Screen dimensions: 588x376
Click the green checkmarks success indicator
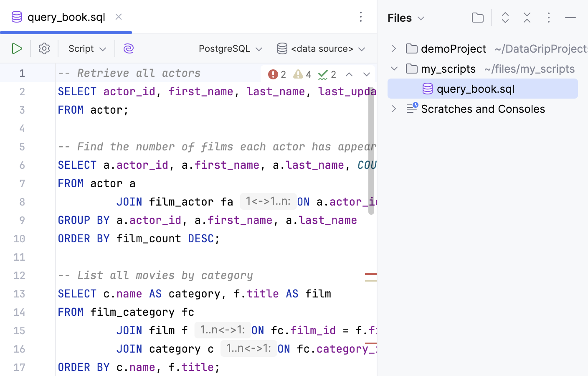click(327, 74)
